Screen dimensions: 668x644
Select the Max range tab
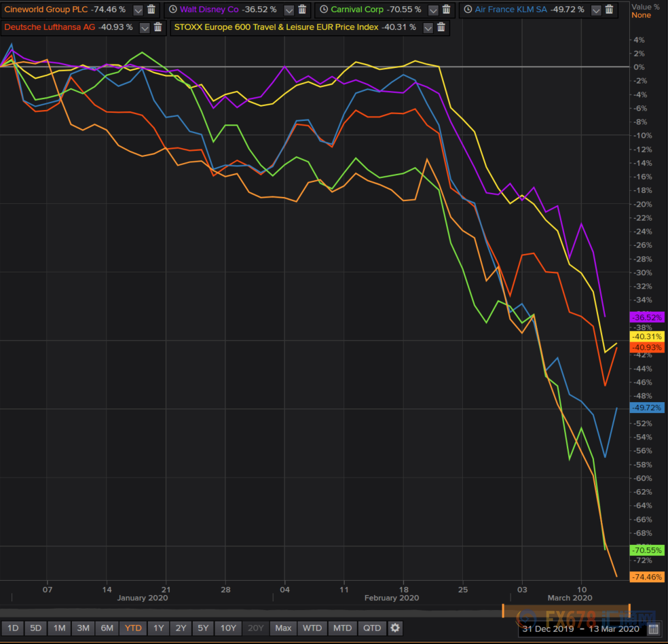pyautogui.click(x=283, y=628)
